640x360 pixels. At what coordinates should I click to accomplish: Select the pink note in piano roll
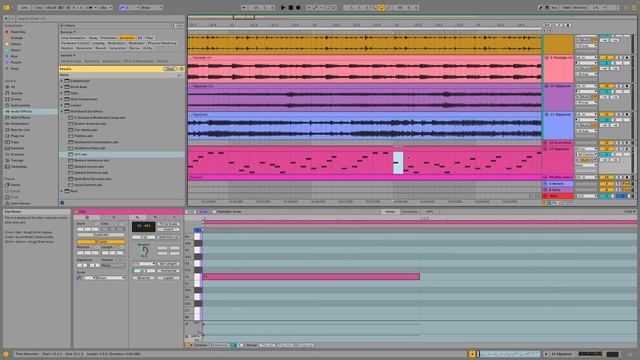(x=311, y=277)
